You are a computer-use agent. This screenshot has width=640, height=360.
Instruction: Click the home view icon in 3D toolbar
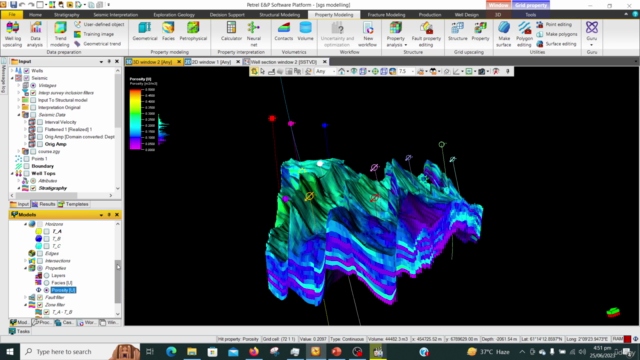click(x=341, y=71)
